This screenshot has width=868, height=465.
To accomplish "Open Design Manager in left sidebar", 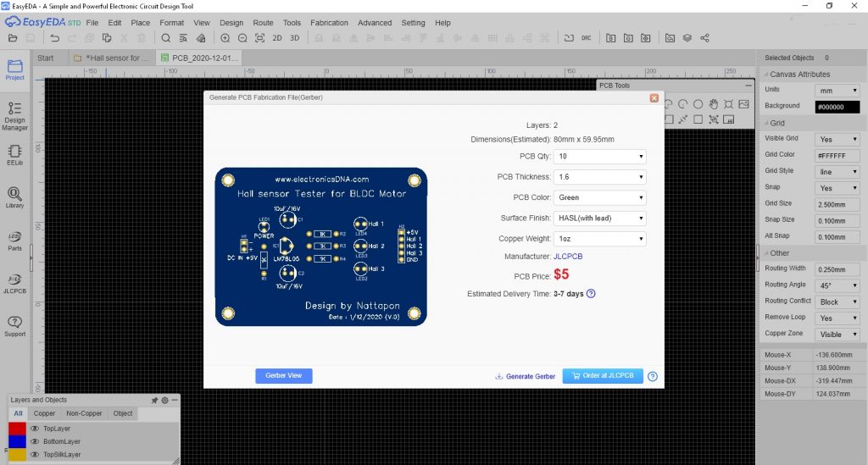I will [15, 116].
